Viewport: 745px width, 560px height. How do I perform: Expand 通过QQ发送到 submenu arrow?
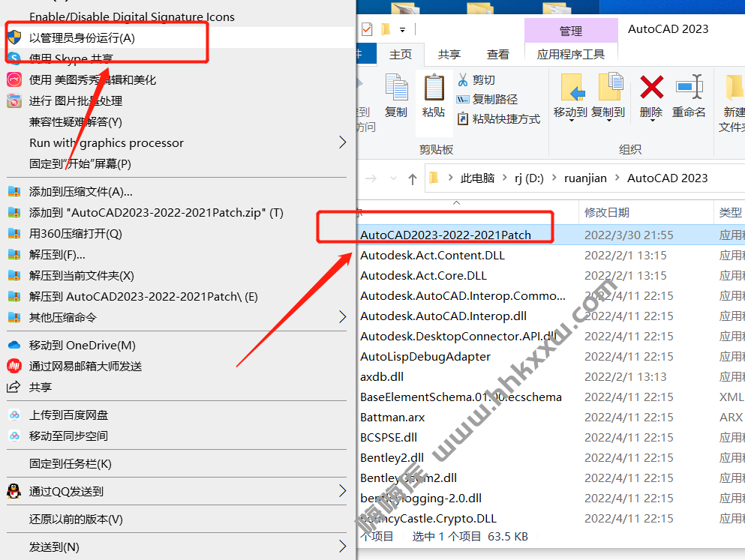(342, 491)
